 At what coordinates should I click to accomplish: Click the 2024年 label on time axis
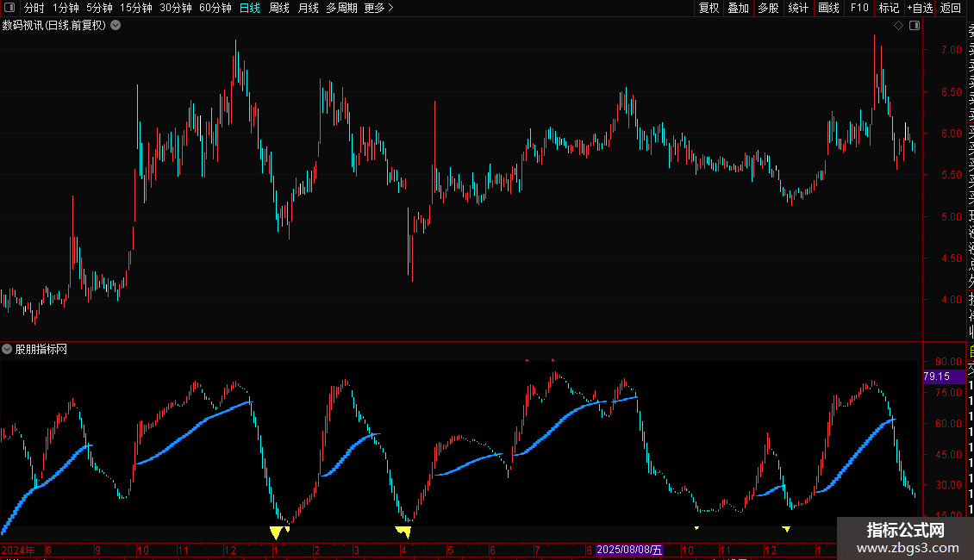point(18,550)
